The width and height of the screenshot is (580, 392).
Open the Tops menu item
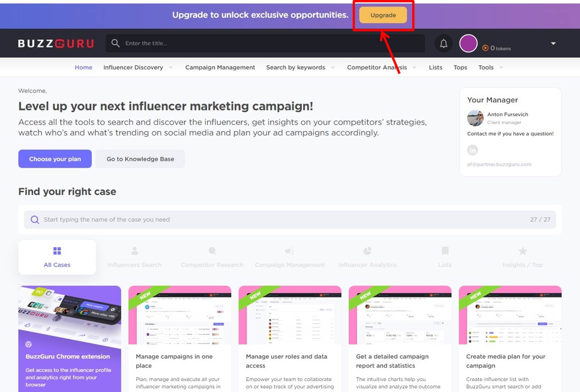point(460,67)
